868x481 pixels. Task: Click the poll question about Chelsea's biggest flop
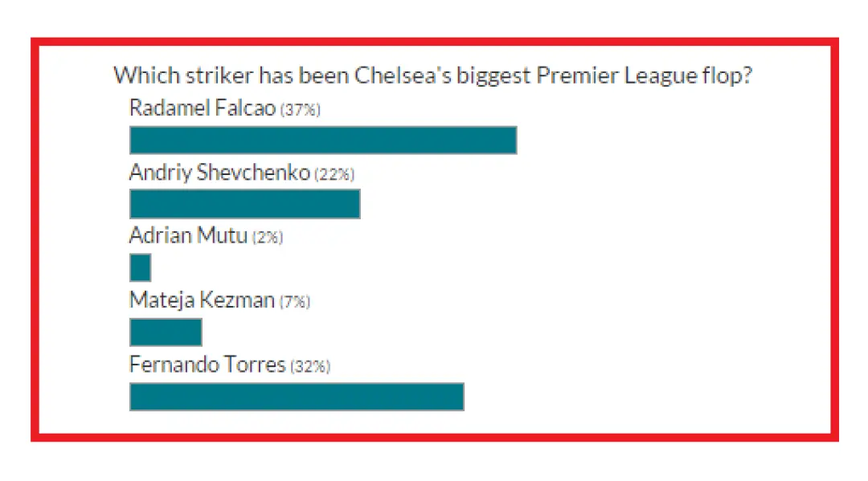433,75
